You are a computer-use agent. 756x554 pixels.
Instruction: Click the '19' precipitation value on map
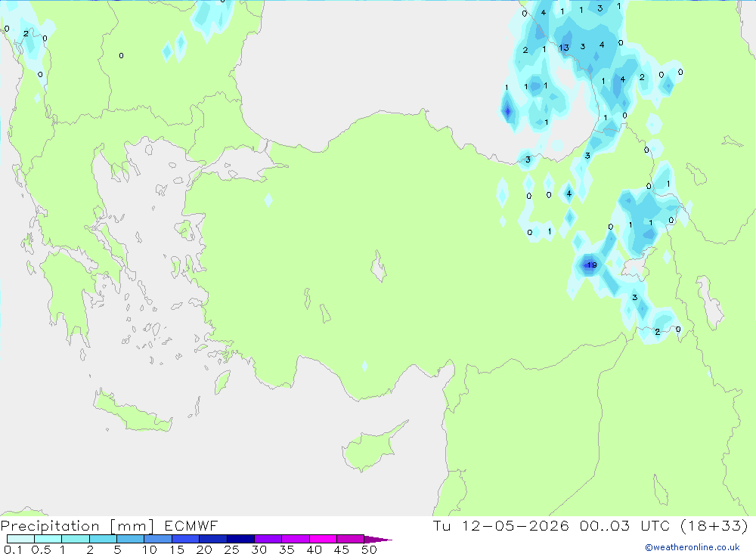click(x=592, y=265)
